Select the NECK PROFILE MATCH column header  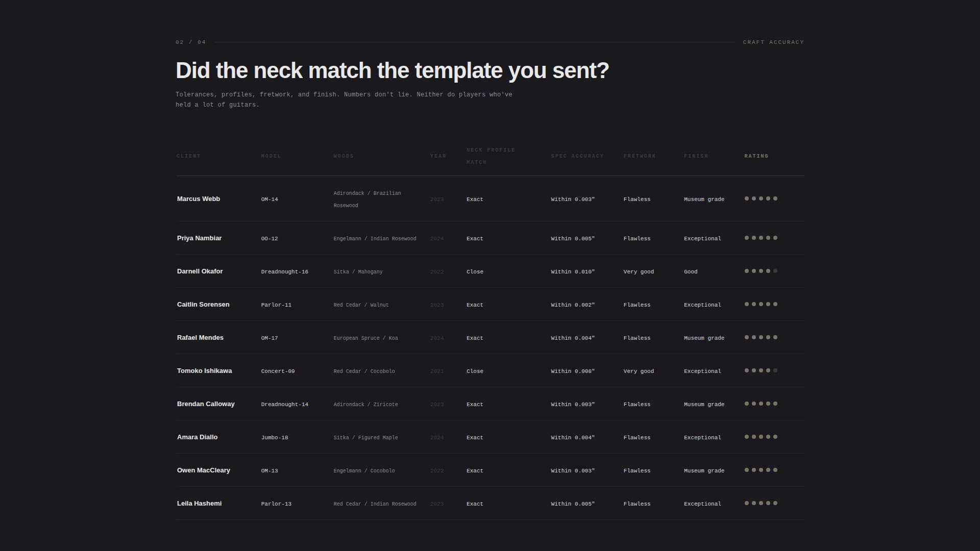click(491, 156)
